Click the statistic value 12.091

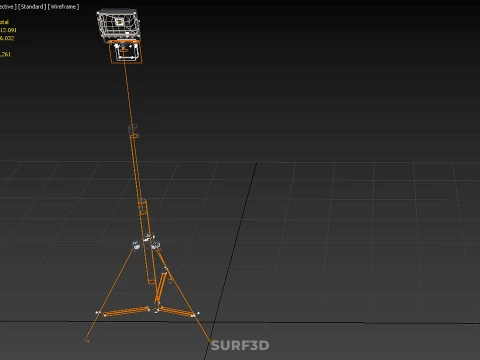click(8, 30)
